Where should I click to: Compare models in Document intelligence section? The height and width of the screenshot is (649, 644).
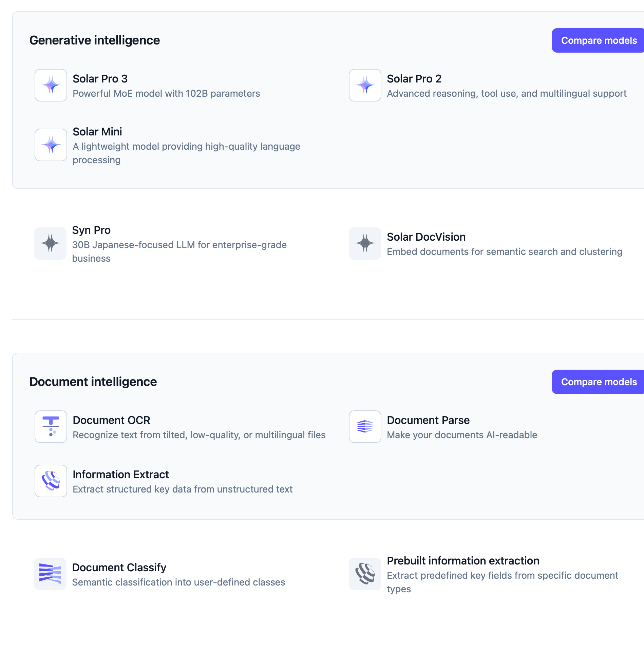tap(599, 382)
